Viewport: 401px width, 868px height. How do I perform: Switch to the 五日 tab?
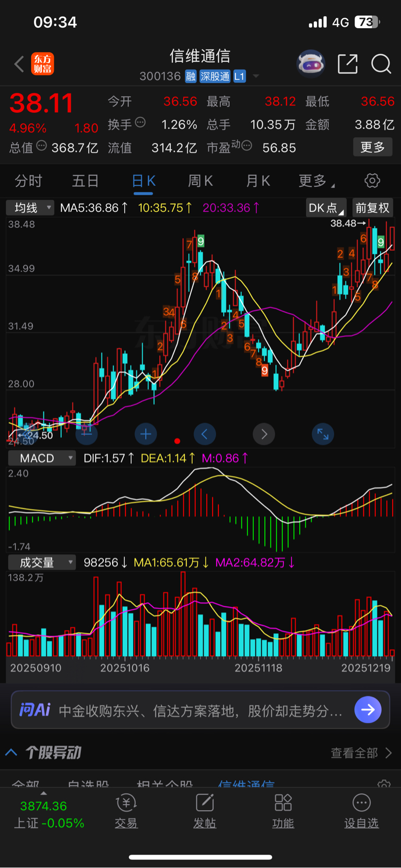[85, 181]
